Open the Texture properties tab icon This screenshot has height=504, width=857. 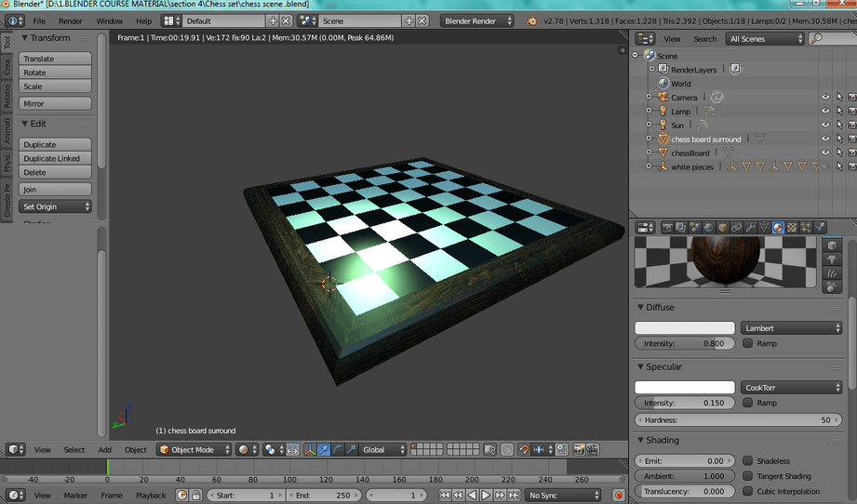click(792, 227)
